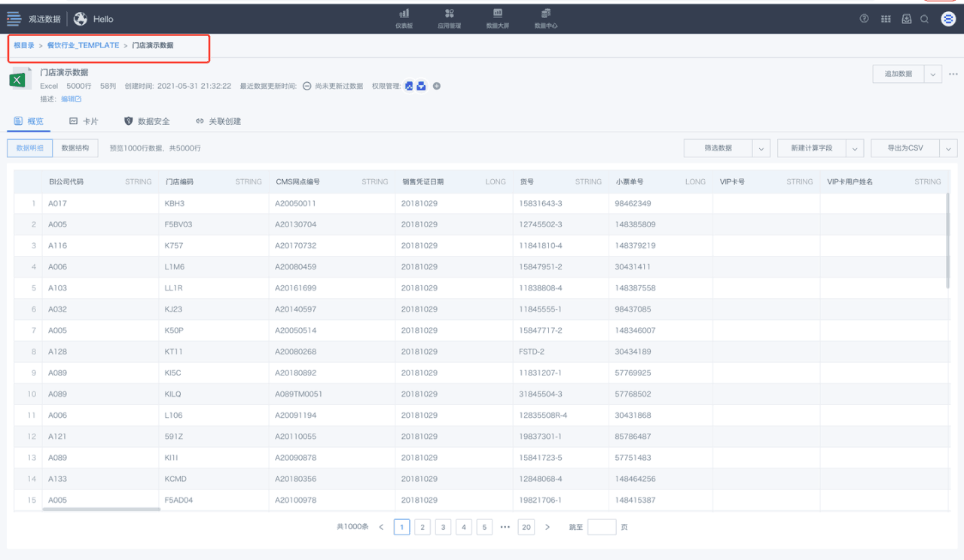This screenshot has width=964, height=560.
Task: Open the 数据大屏 nav icon
Action: (498, 13)
